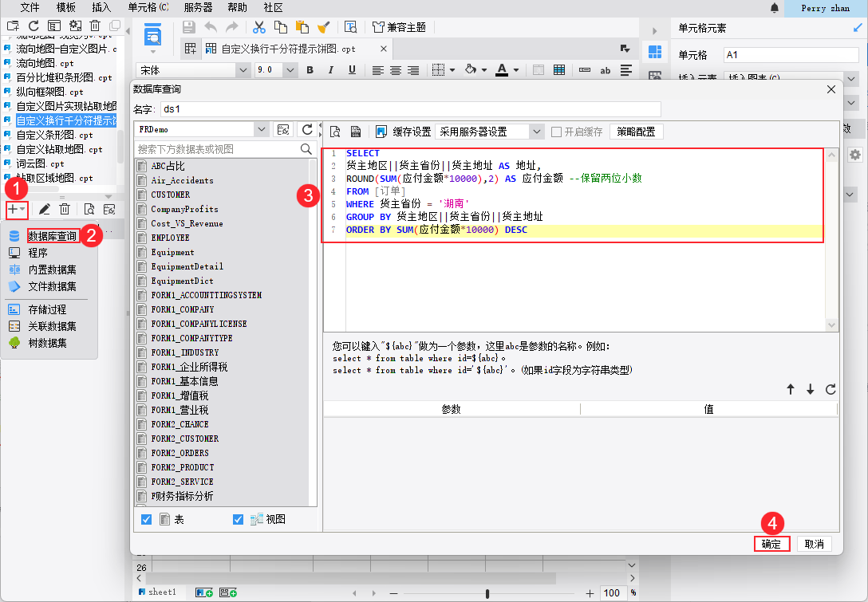Click the notification bell icon
868x602 pixels.
[775, 8]
